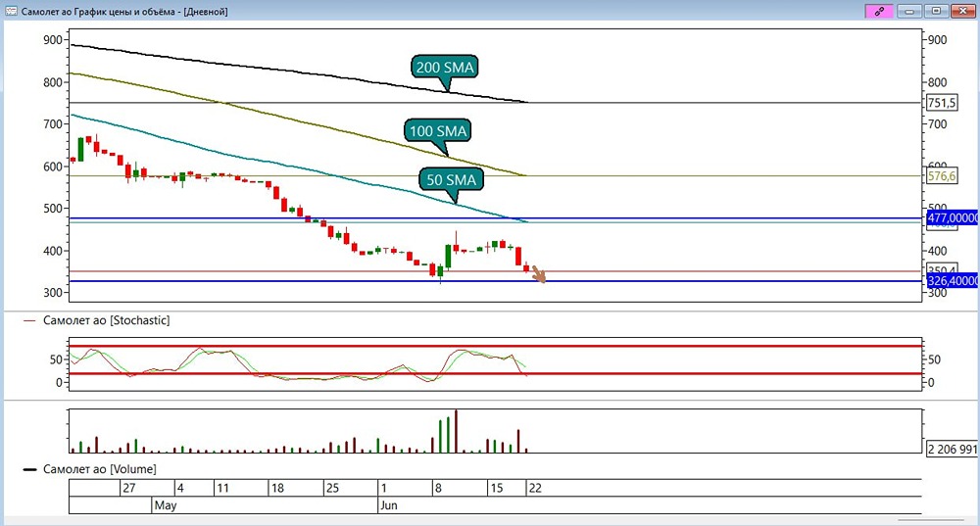980x526 pixels.
Task: Close the chart window
Action: 963,11
